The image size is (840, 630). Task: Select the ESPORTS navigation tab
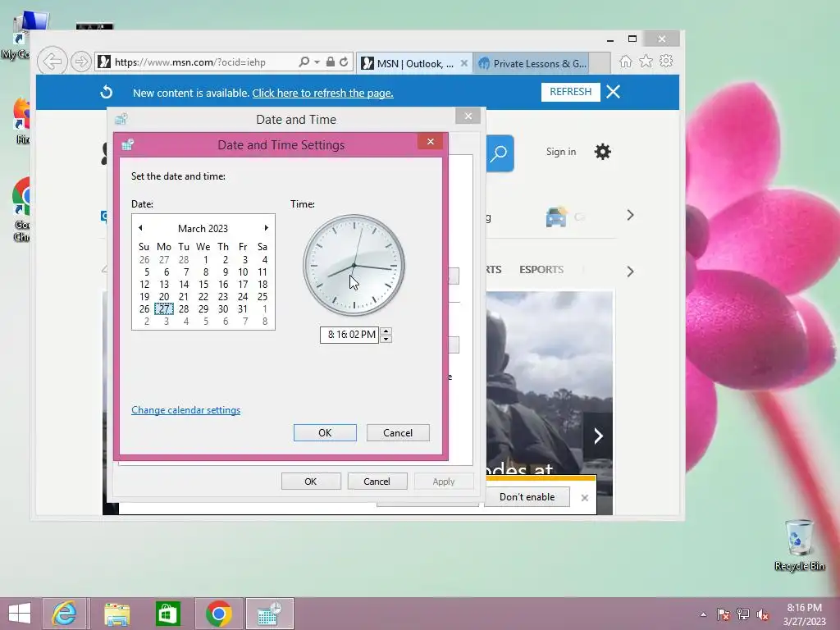[x=541, y=269]
